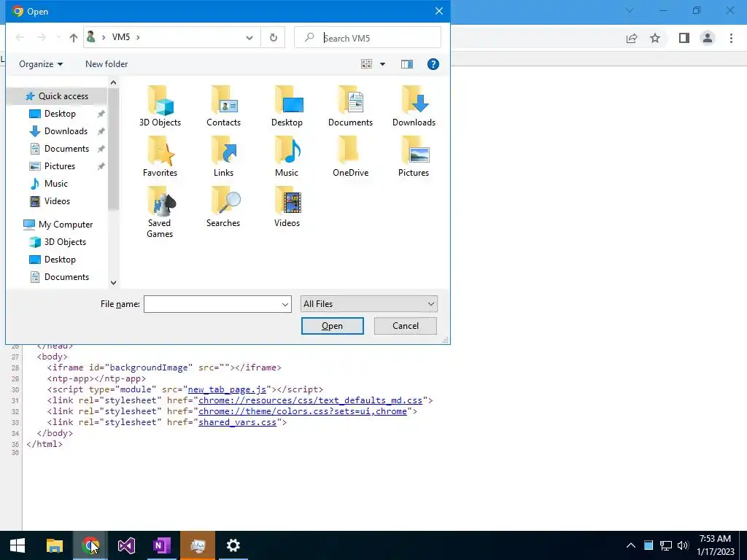Open the volume control in tray
The width and height of the screenshot is (747, 560).
683,545
